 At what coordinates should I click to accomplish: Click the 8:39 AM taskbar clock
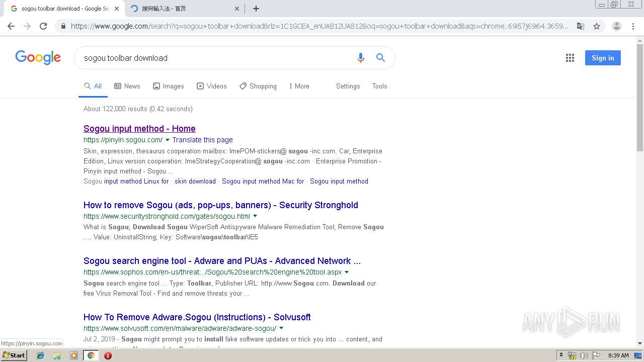(618, 355)
